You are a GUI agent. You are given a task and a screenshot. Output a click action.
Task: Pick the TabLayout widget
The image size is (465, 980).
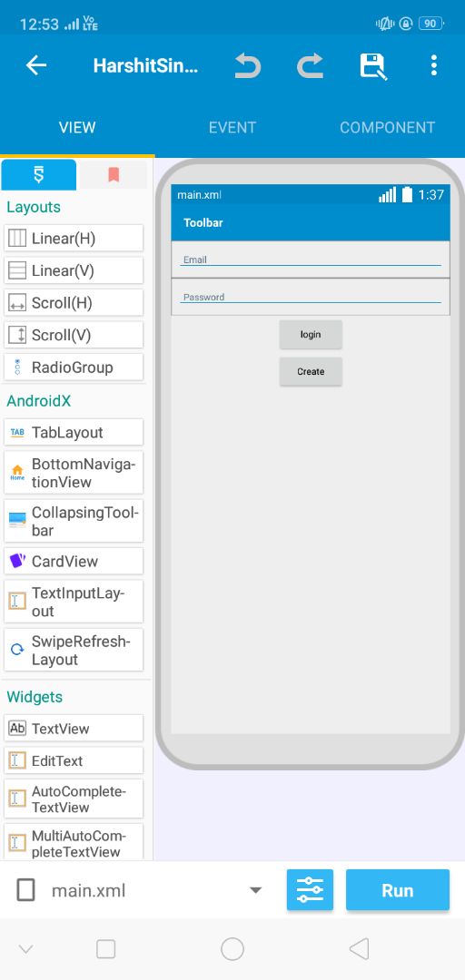74,433
